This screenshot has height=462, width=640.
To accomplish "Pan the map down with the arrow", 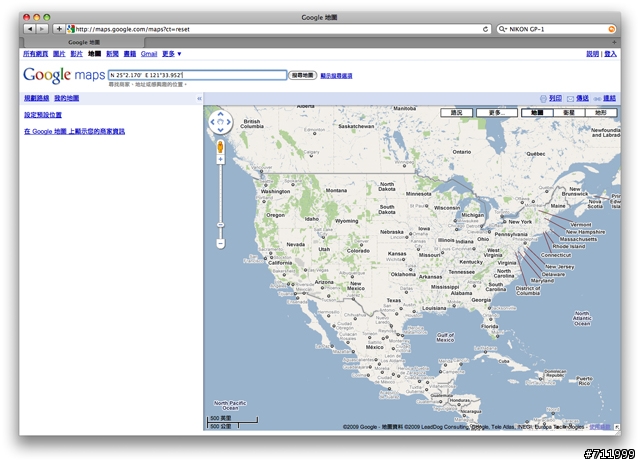I will pos(220,130).
